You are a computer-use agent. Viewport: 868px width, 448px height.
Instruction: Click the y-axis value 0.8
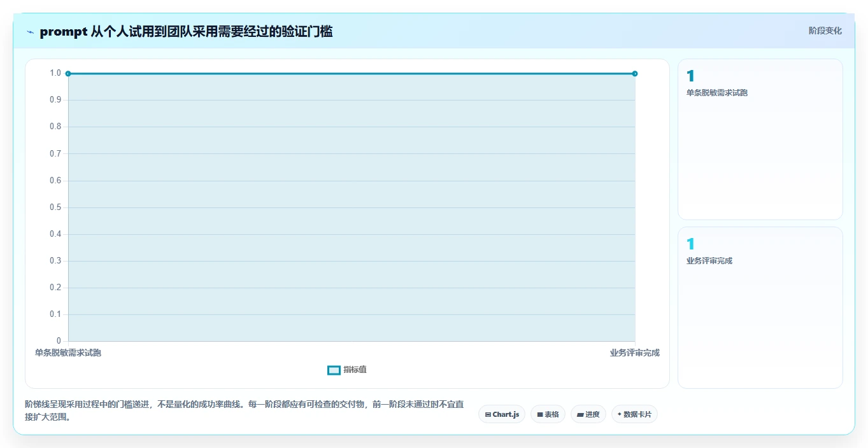pyautogui.click(x=55, y=127)
